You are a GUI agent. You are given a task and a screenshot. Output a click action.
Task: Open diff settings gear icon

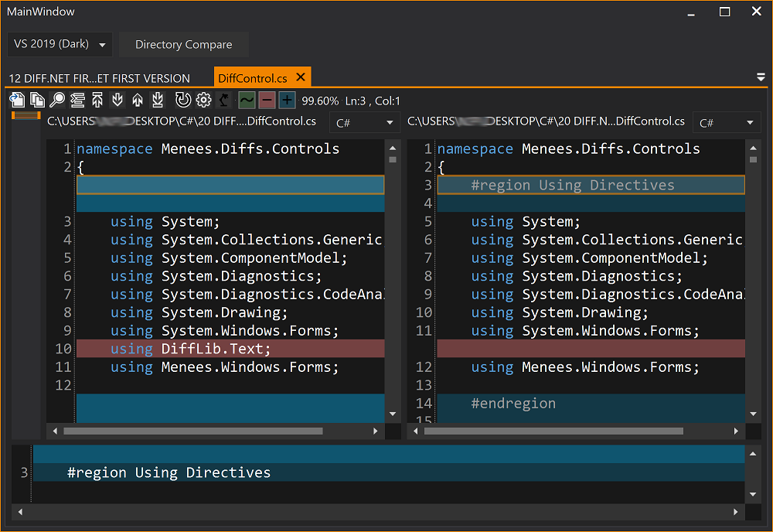(203, 100)
